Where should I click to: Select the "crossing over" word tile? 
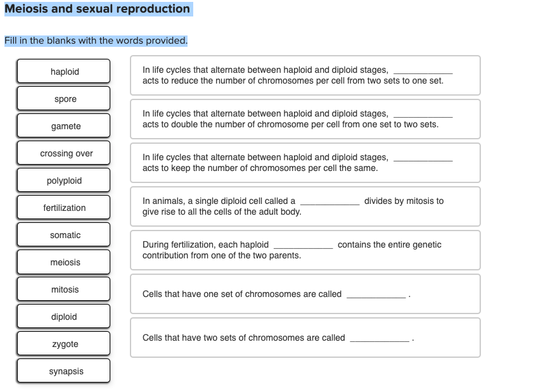63,153
